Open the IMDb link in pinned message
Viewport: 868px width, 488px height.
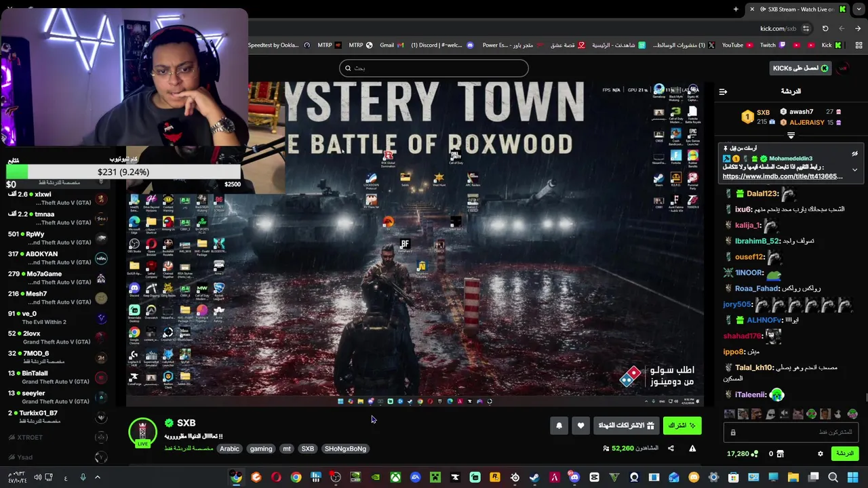point(783,176)
